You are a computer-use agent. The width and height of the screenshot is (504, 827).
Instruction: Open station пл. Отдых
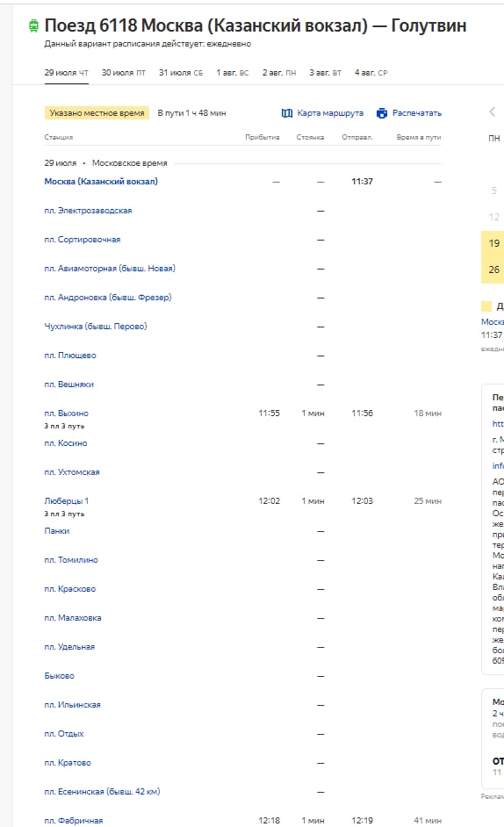click(64, 734)
